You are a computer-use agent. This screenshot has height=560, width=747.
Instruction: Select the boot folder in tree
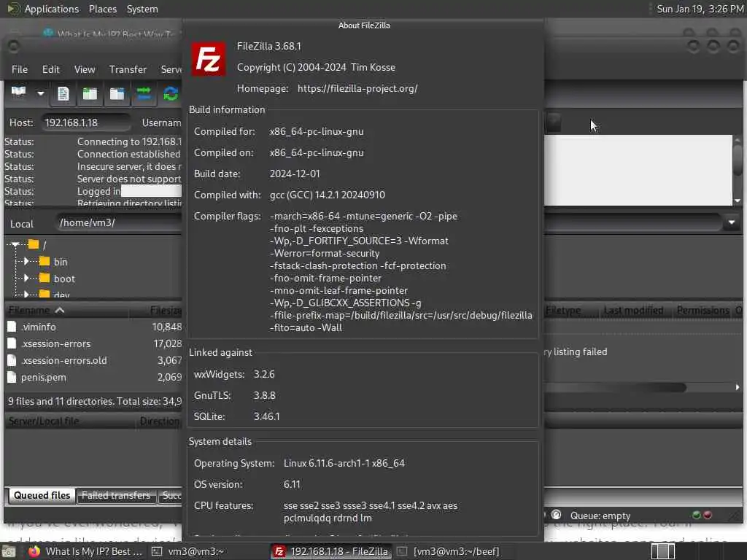click(x=64, y=279)
